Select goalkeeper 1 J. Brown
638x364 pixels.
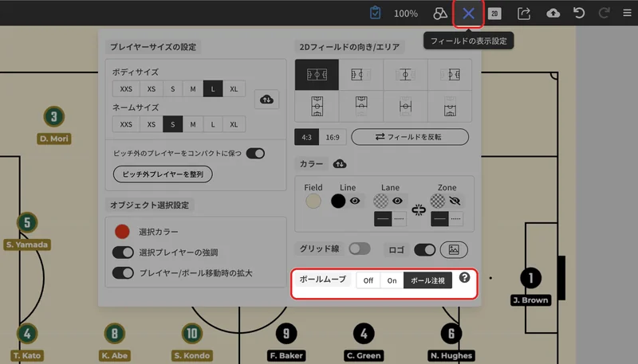point(530,278)
